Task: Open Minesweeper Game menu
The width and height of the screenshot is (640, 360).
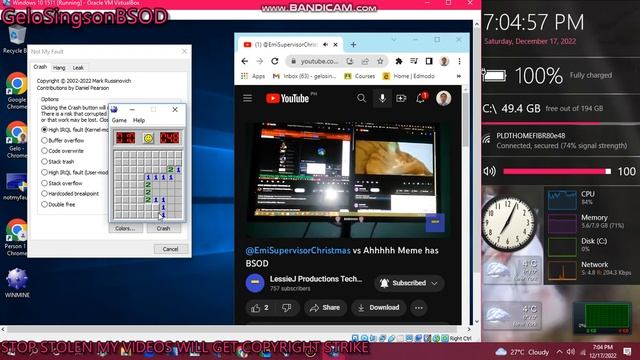Action: pyautogui.click(x=119, y=120)
